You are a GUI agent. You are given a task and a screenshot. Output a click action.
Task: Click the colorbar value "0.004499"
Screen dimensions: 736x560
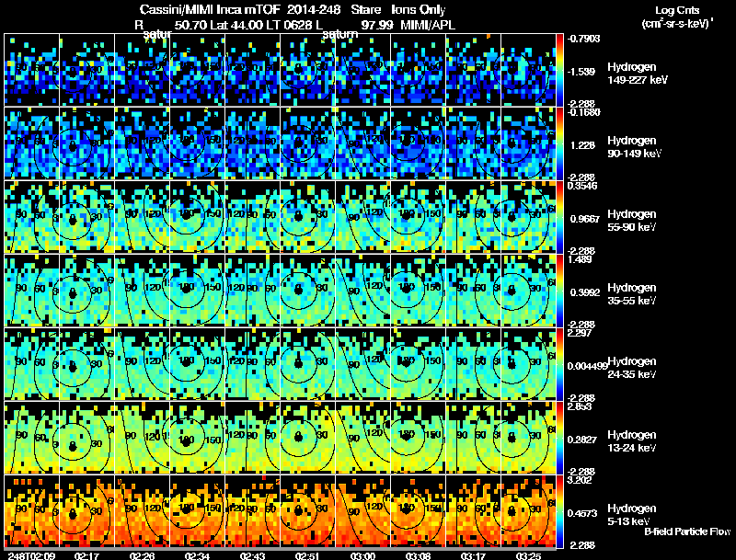click(x=587, y=366)
